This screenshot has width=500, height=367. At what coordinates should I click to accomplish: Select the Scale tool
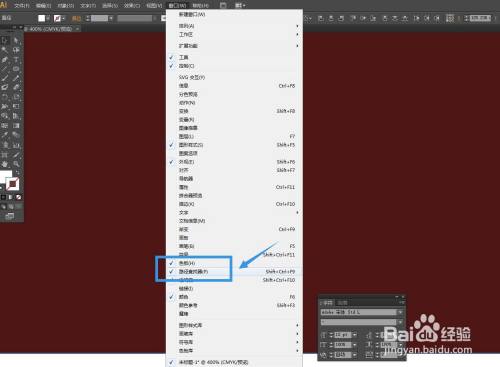click(x=16, y=97)
